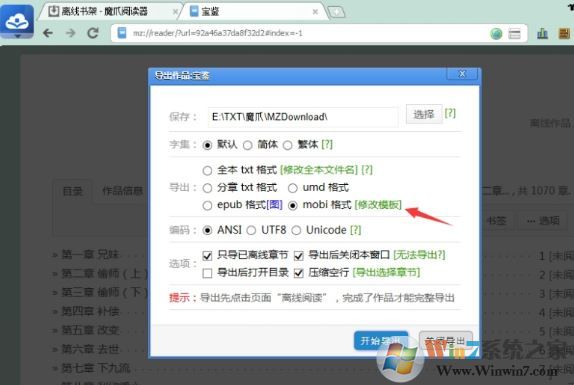
Task: Click the save path field E:\TXT\魔爪\MZDownload\
Action: (x=303, y=117)
